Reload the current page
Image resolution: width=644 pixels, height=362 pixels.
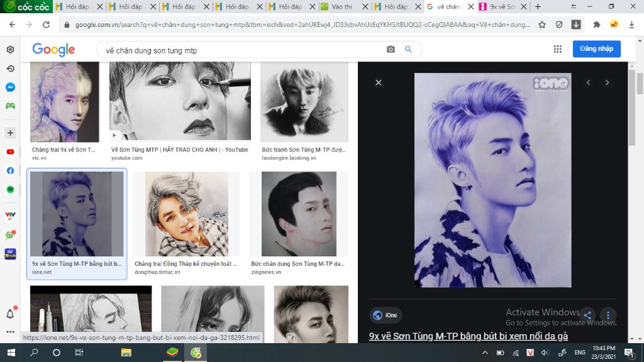[46, 25]
